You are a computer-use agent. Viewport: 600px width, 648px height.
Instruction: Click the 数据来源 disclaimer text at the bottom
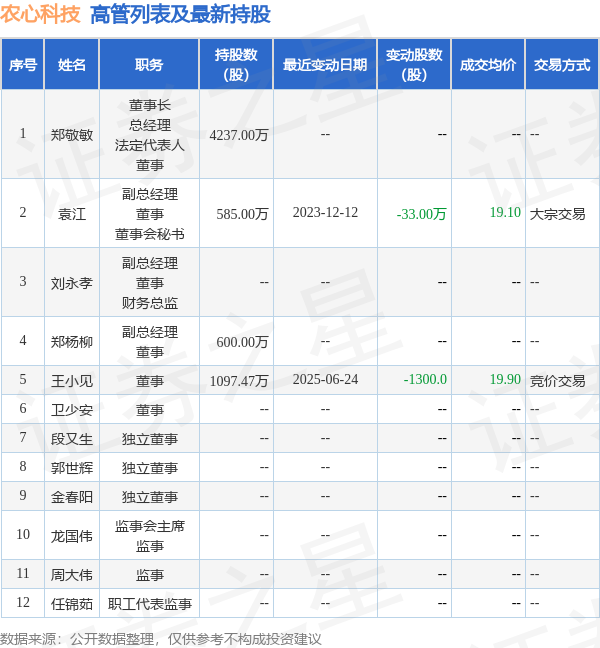[x=161, y=638]
